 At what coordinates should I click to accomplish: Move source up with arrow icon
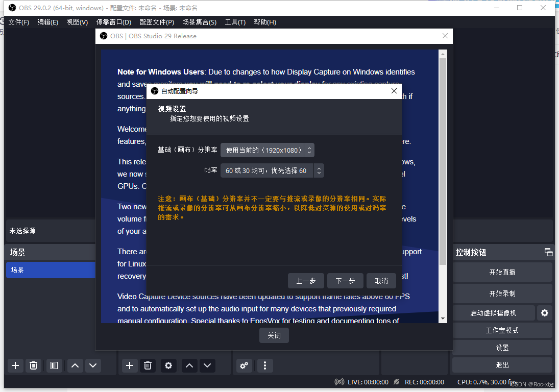tap(189, 365)
